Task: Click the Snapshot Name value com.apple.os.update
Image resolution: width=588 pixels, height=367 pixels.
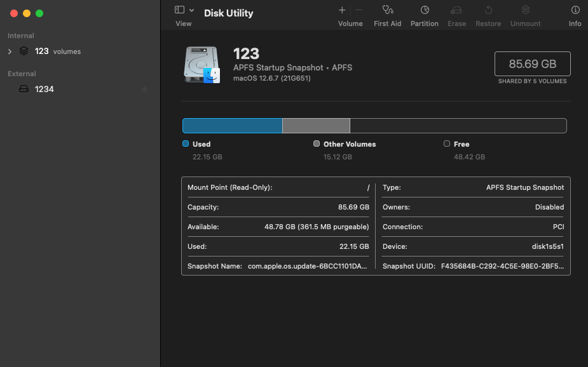Action: pos(307,266)
